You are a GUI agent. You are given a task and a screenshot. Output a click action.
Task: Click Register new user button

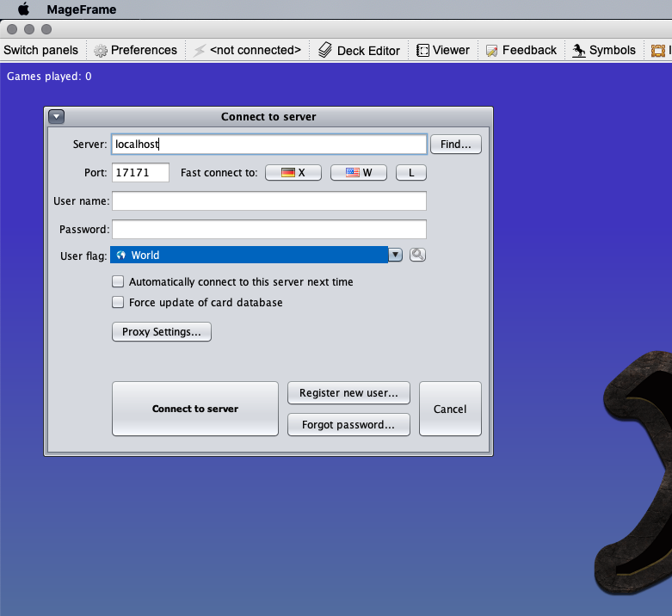click(x=348, y=393)
